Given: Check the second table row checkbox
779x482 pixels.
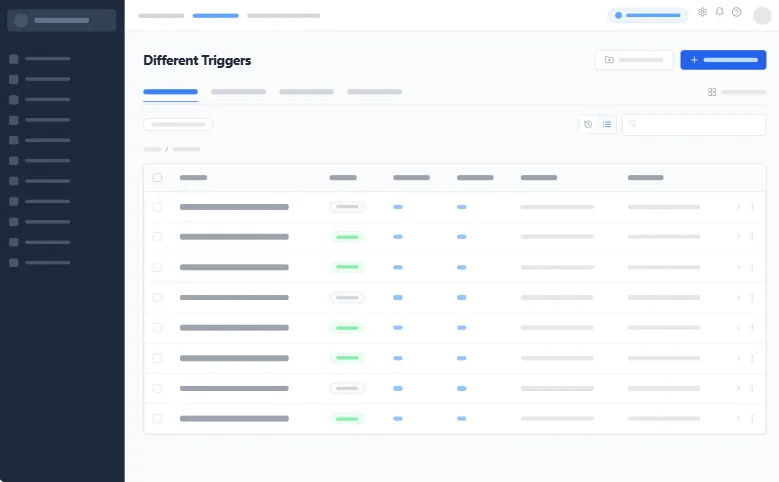Looking at the screenshot, I should click(x=157, y=237).
